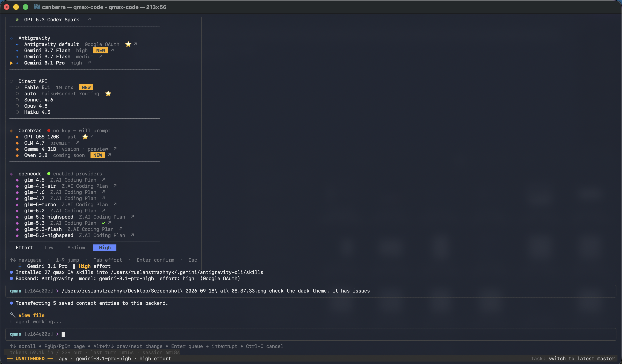Click the screenshot file path in the prompt
622x364 pixels.
click(x=164, y=290)
